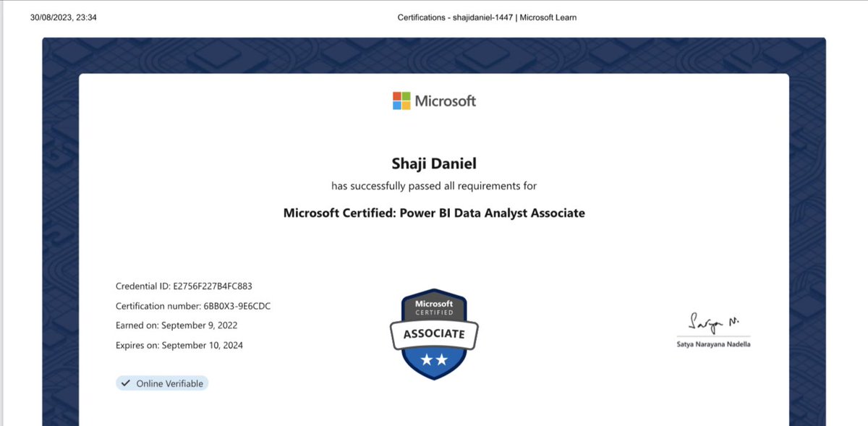Screen dimensions: 868x426
Task: Select the Earned on September 9, 2022 line
Action: [176, 325]
